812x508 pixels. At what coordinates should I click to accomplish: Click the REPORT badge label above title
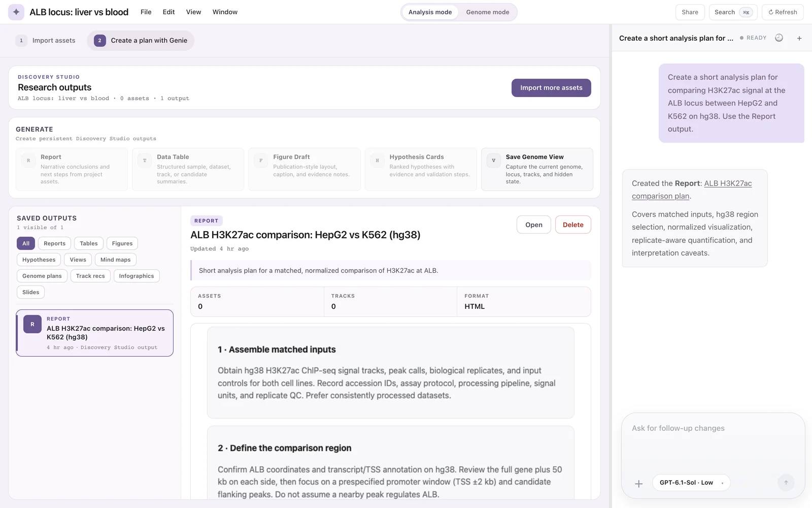point(206,220)
